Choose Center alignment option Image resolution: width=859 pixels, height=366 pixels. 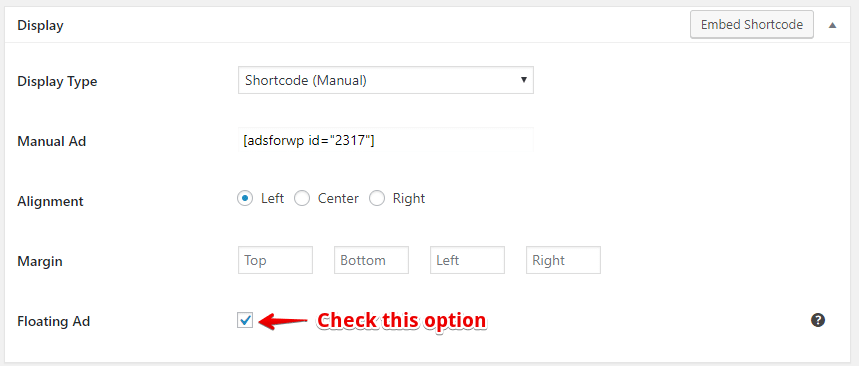[x=302, y=198]
